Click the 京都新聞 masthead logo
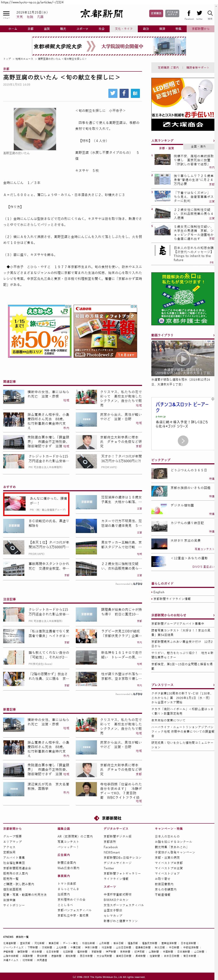The image size is (218, 980). pos(101,14)
